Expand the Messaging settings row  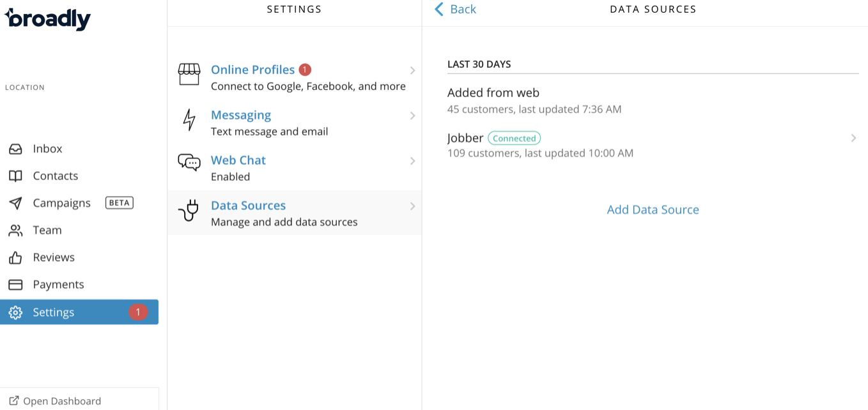click(412, 116)
